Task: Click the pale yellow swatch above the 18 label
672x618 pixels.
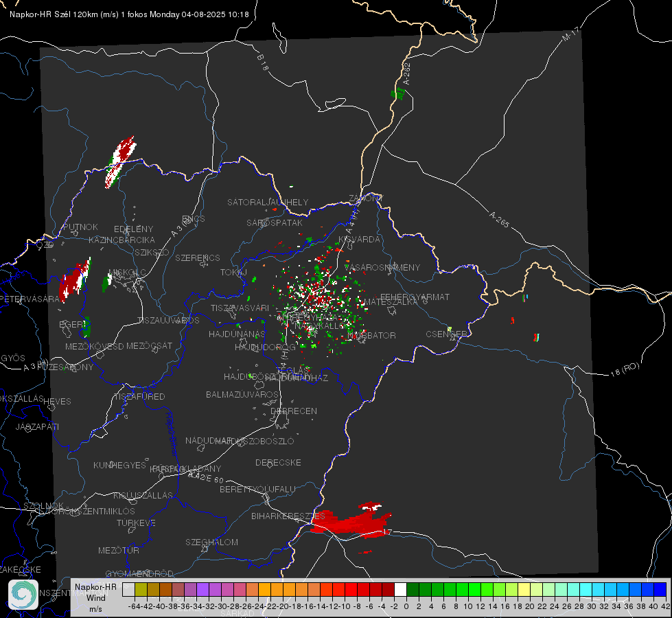Action: pos(524,590)
